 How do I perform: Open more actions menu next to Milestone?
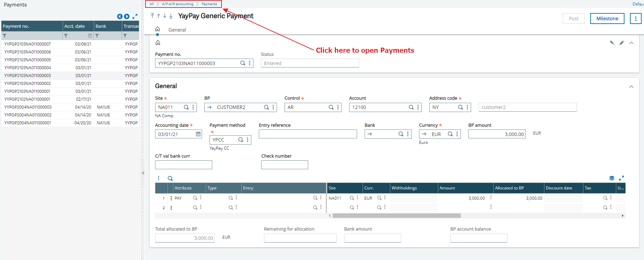[636, 18]
